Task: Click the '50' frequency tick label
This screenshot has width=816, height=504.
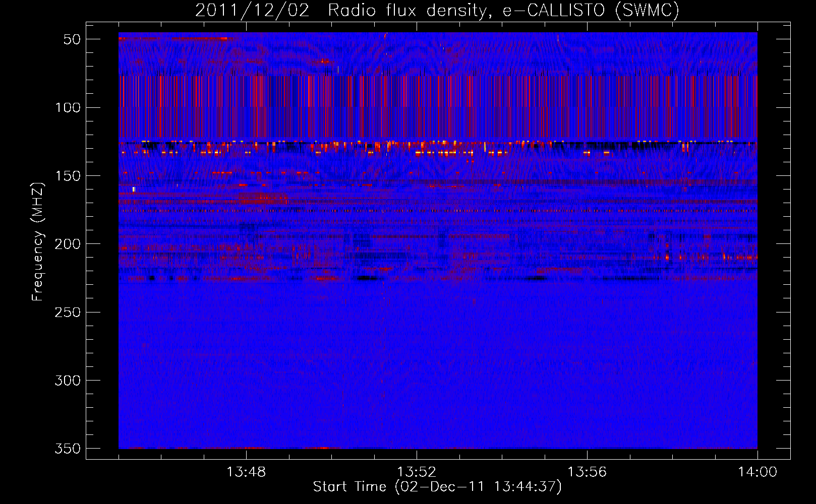Action: pos(72,39)
